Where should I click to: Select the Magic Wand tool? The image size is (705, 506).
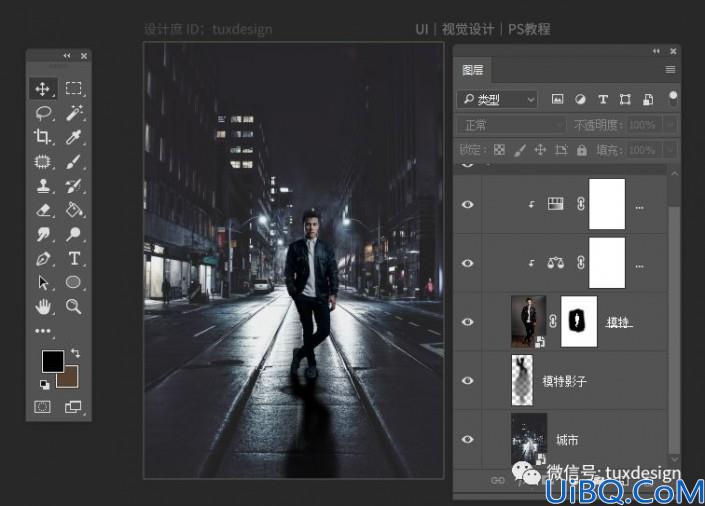[74, 112]
